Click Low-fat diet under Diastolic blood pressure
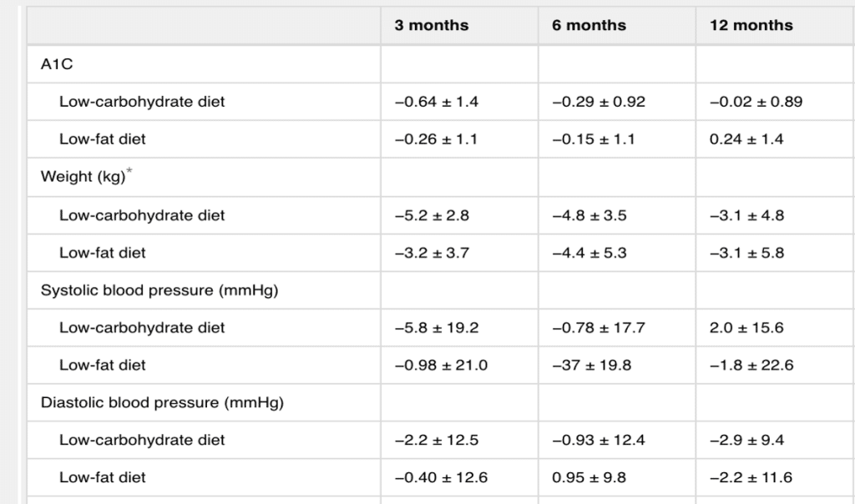Screen dimensions: 855x504 [x=103, y=478]
